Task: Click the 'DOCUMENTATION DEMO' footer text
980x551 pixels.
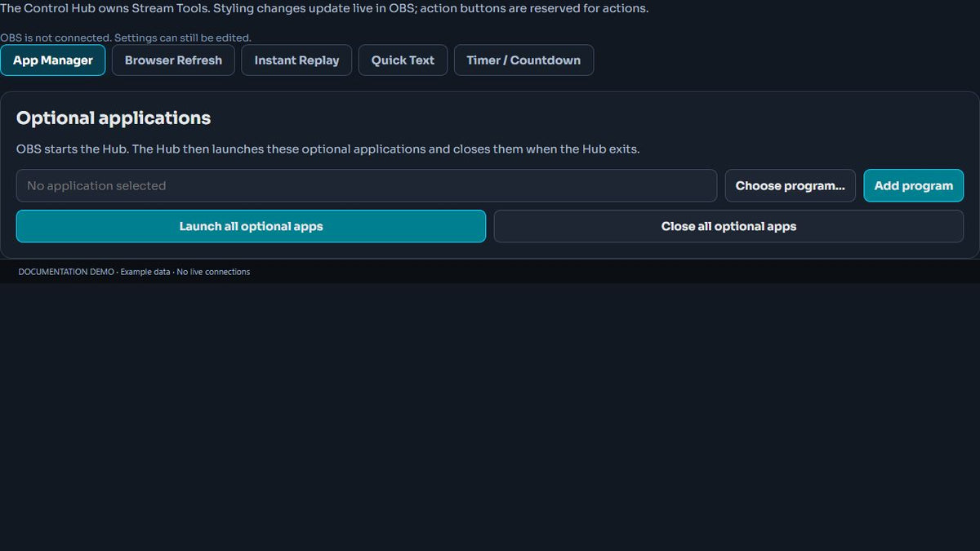Action: coord(134,272)
